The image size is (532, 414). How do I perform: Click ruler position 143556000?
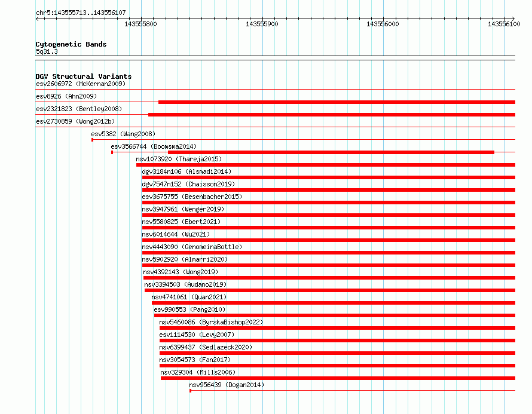pos(383,24)
